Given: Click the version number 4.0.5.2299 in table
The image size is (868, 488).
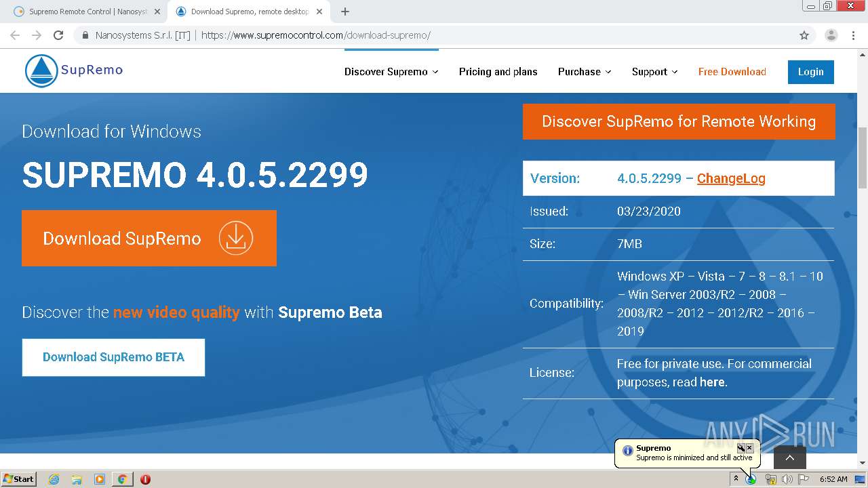Looking at the screenshot, I should 649,178.
